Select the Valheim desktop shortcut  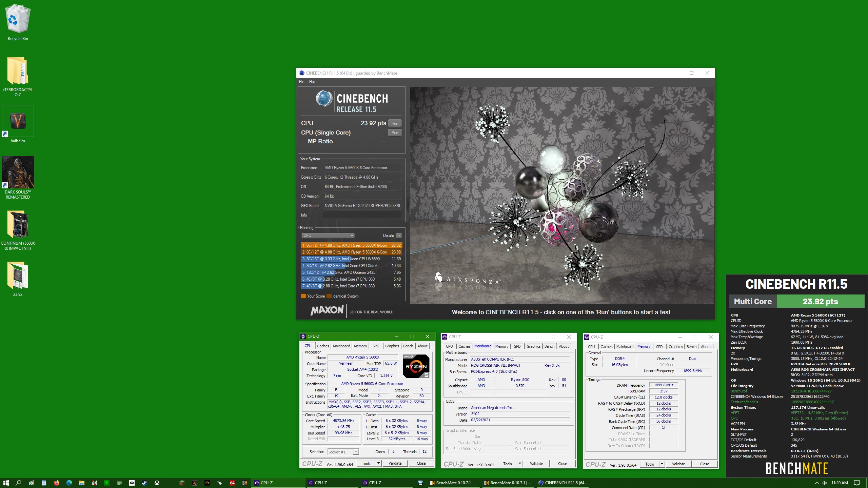[18, 124]
